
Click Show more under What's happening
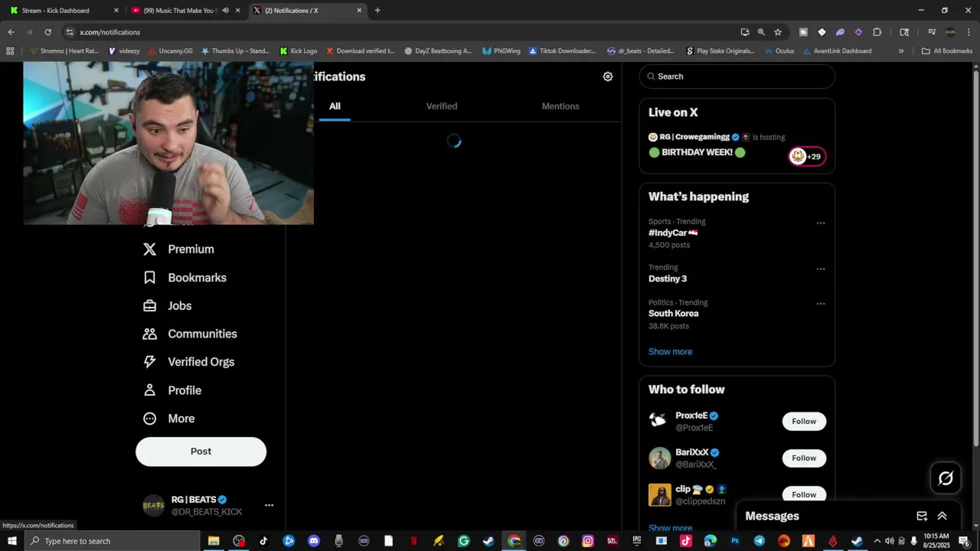(x=670, y=352)
